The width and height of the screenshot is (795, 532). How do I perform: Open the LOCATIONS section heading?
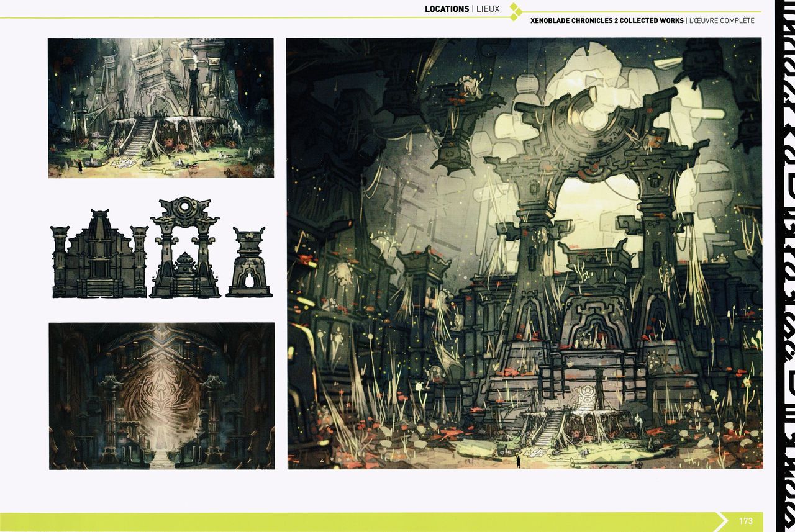point(447,9)
